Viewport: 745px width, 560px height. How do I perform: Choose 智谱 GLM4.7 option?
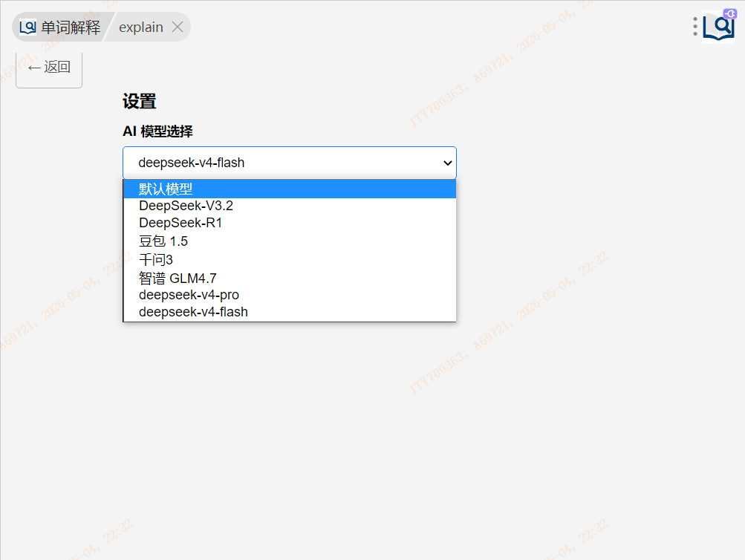290,278
